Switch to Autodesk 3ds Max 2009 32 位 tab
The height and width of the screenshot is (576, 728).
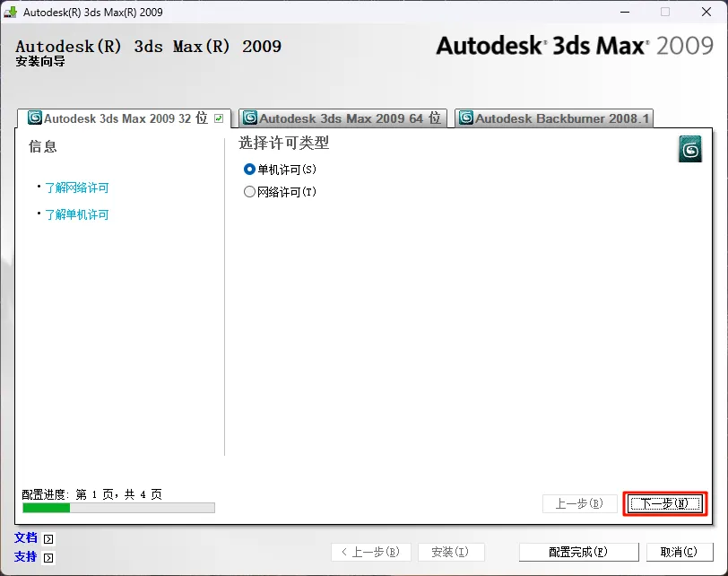(x=124, y=118)
